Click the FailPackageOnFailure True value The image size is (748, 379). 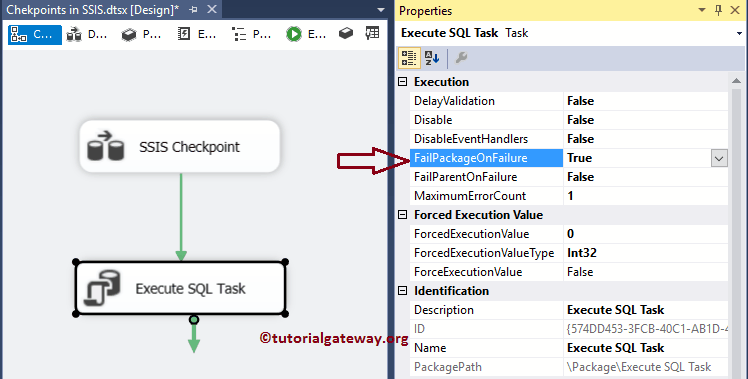pos(580,158)
